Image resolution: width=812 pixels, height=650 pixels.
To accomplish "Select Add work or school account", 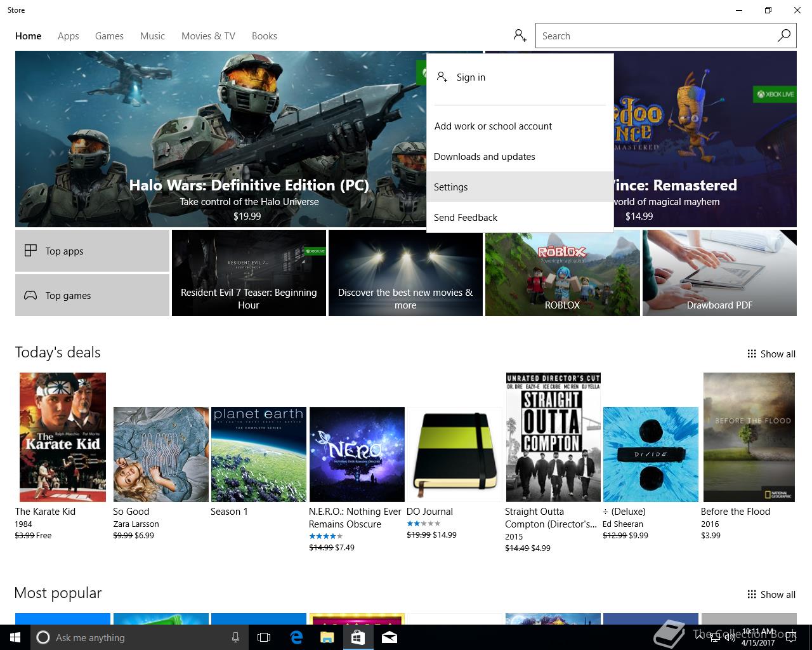I will [x=520, y=126].
